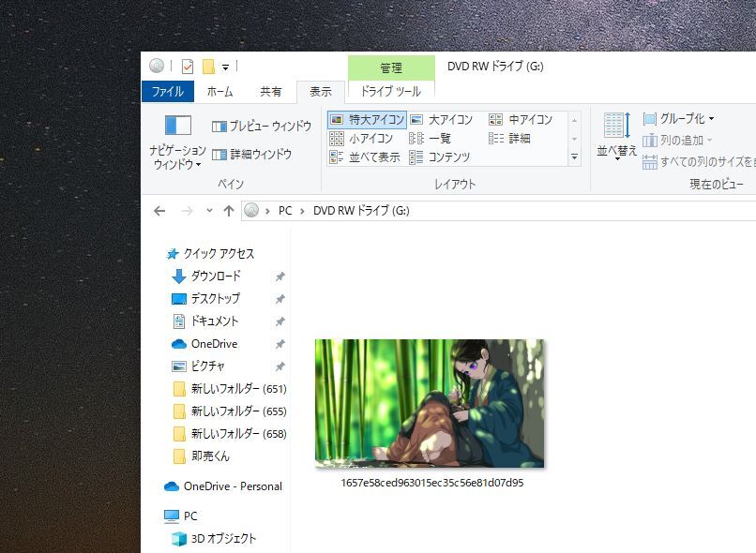Click the 管理 contextual tab header

tap(391, 67)
